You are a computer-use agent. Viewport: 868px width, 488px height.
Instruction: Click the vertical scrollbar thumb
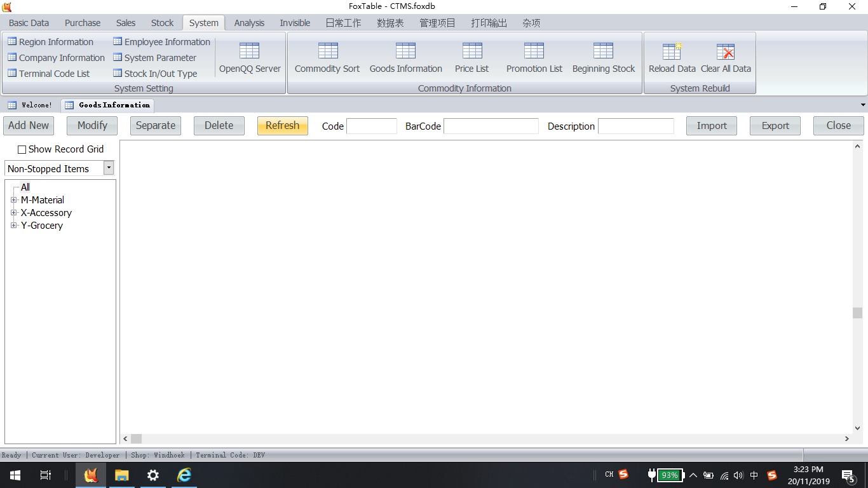[857, 313]
